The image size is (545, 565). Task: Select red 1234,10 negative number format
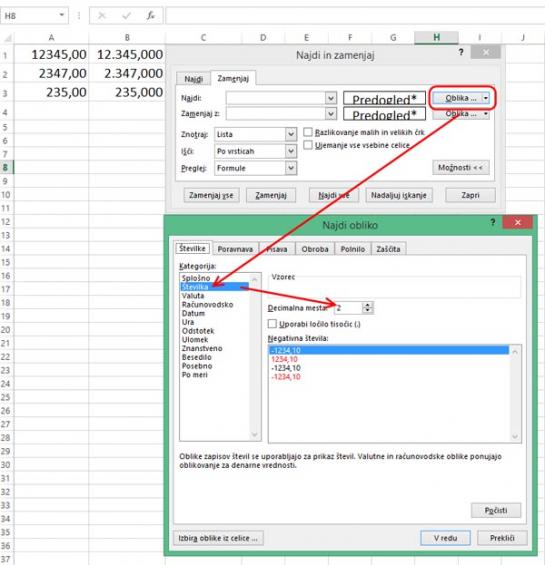(284, 359)
